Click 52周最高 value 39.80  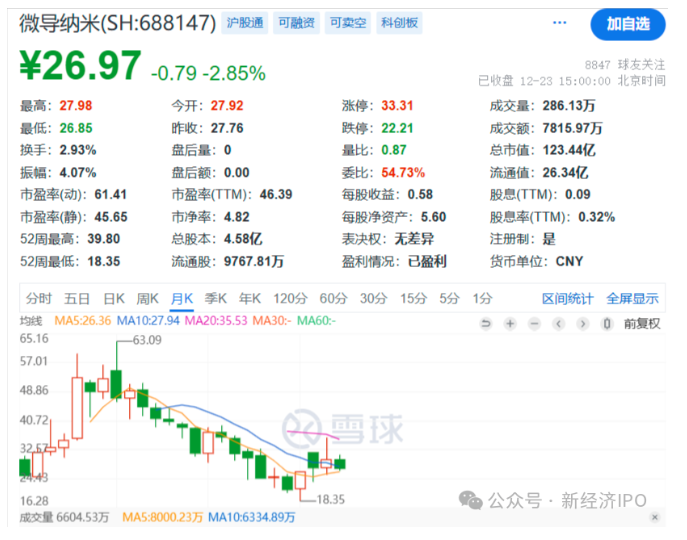point(104,239)
